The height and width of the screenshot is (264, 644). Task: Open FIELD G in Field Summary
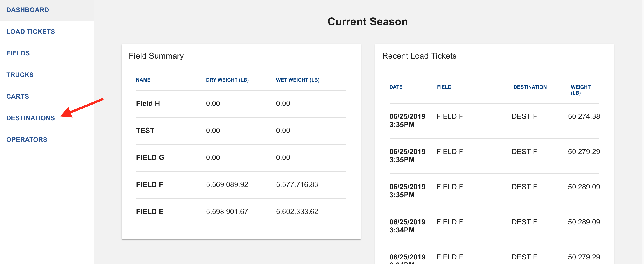(x=150, y=157)
